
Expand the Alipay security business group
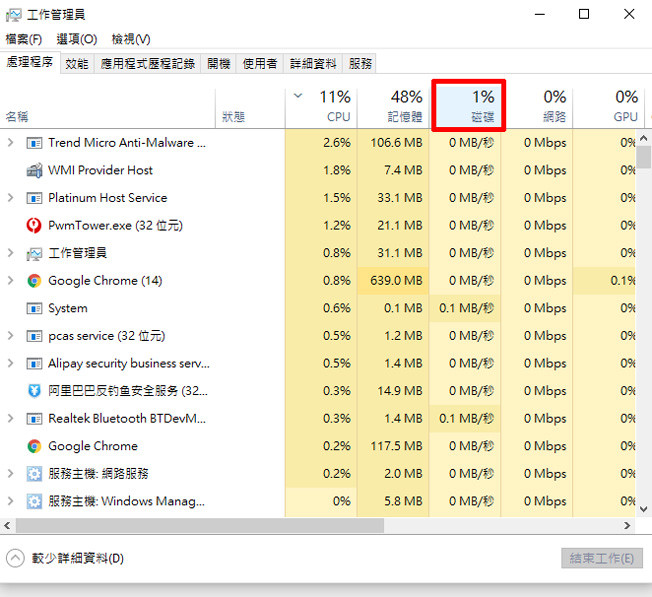point(10,363)
